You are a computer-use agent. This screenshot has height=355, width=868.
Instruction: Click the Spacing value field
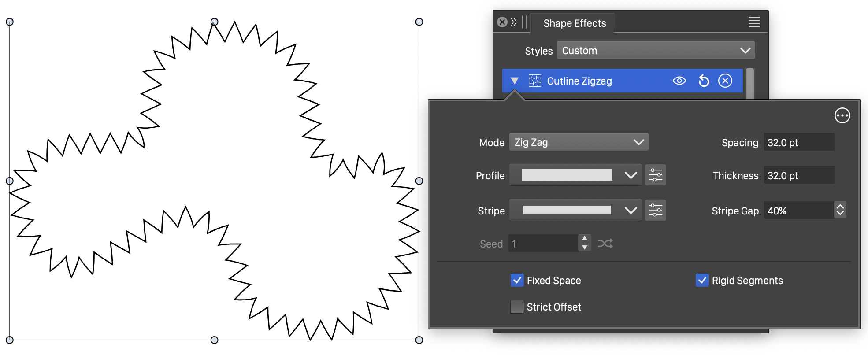coord(798,142)
